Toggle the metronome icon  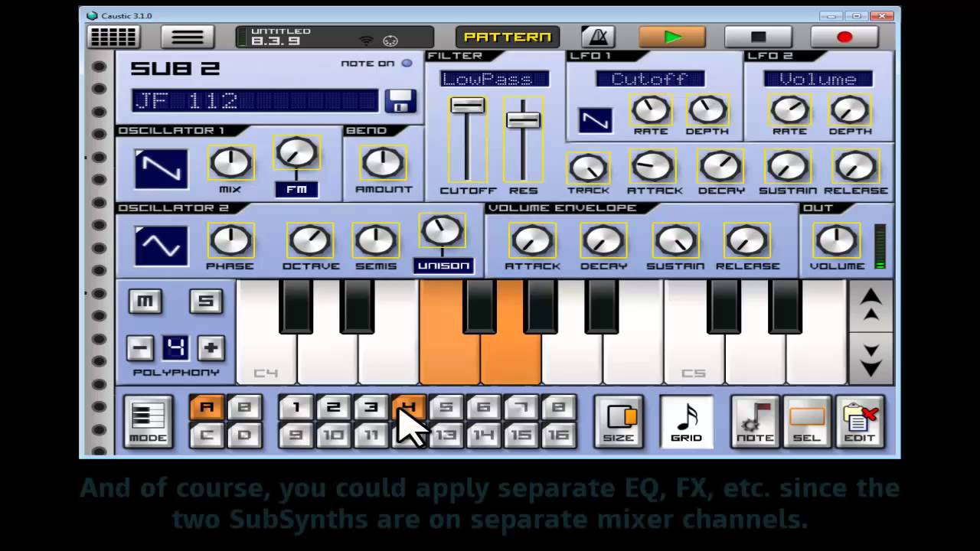pyautogui.click(x=597, y=37)
